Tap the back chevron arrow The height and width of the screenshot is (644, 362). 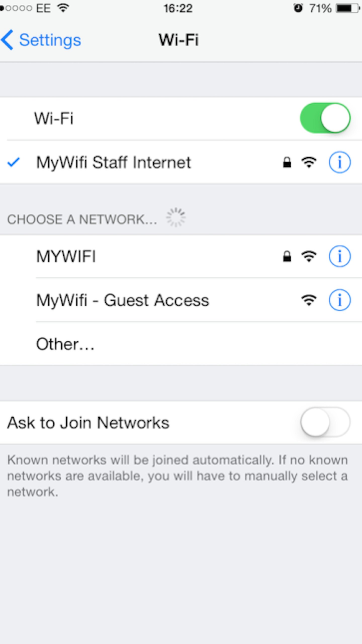click(x=7, y=40)
